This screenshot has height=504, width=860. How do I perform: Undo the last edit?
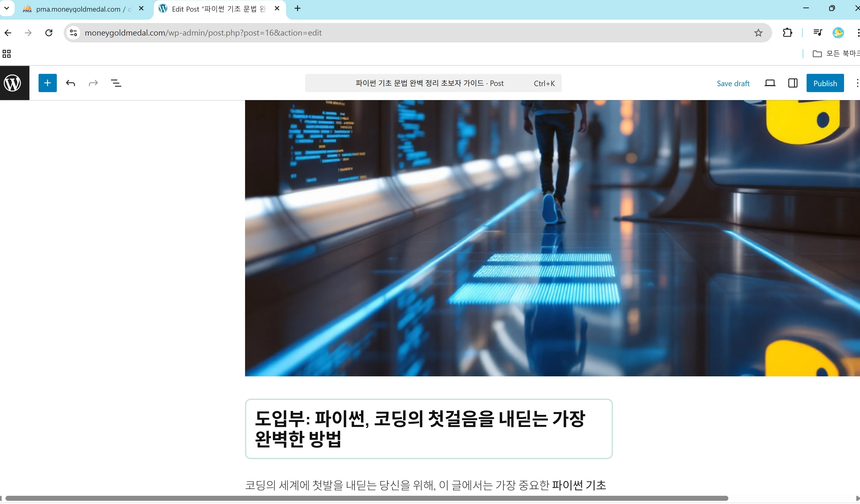(x=71, y=83)
